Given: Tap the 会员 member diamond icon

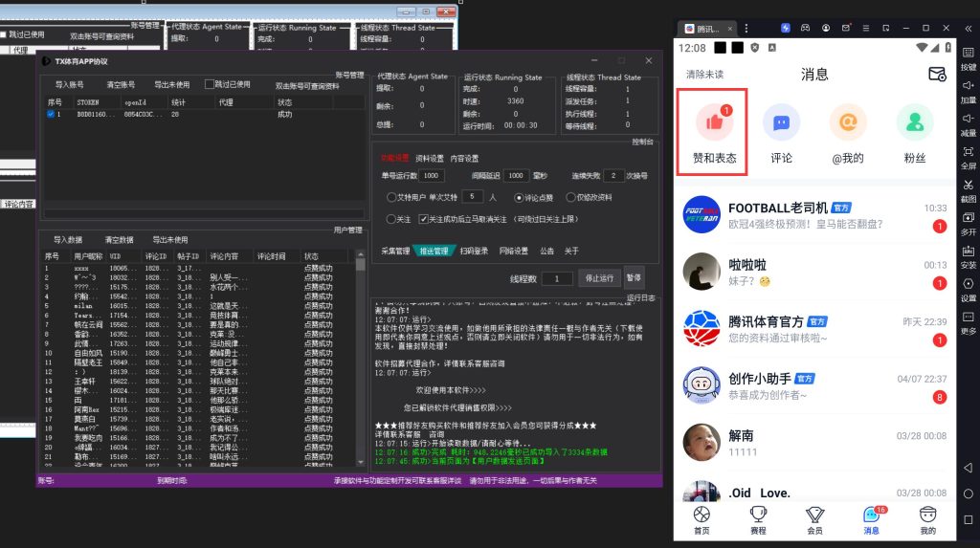Looking at the screenshot, I should click(814, 516).
